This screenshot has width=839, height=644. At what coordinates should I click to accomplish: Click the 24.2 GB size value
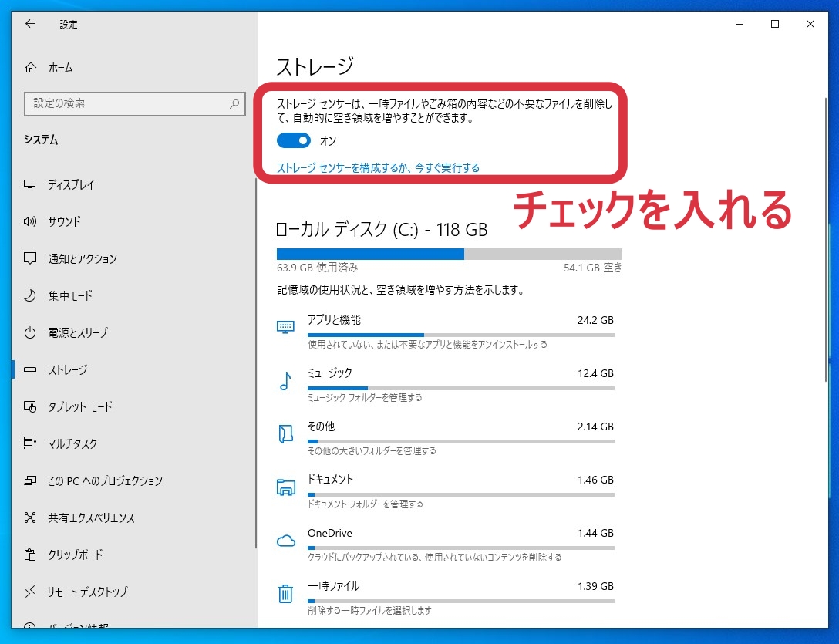[595, 320]
